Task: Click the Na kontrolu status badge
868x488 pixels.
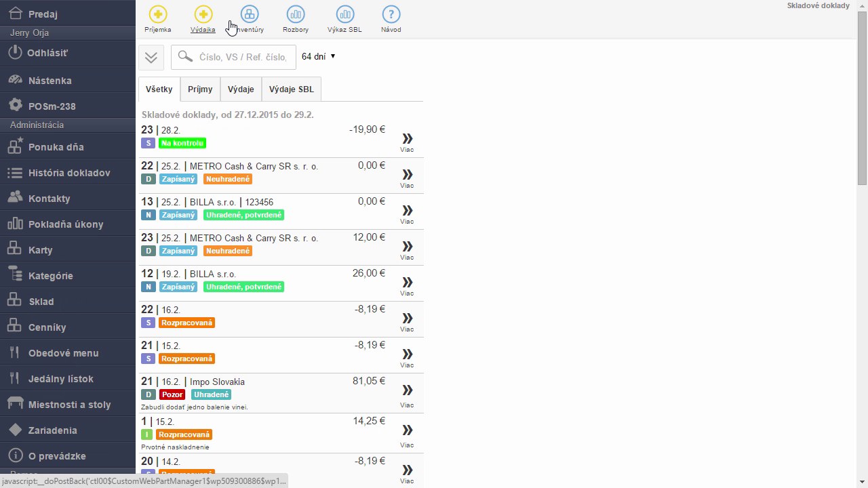Action: (x=182, y=144)
